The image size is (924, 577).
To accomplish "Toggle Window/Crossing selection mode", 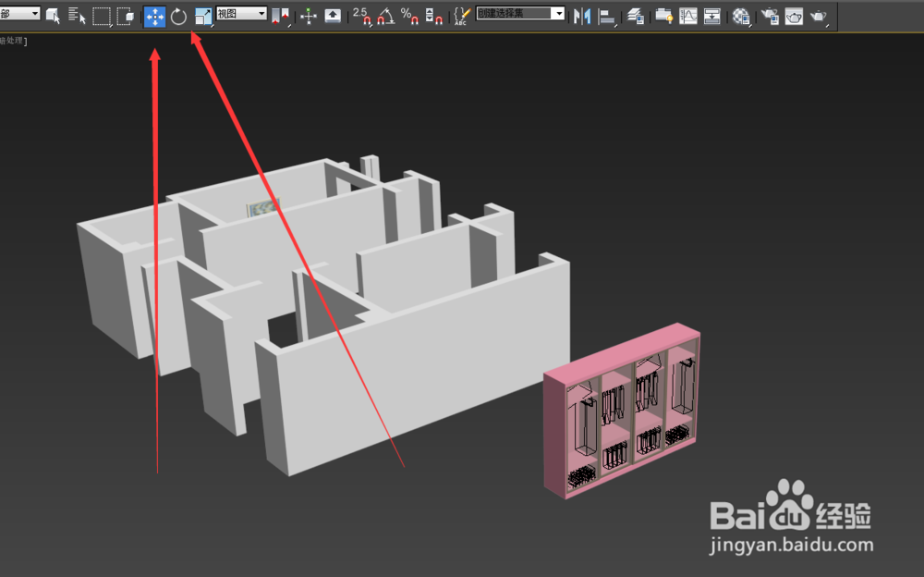I will coord(126,16).
